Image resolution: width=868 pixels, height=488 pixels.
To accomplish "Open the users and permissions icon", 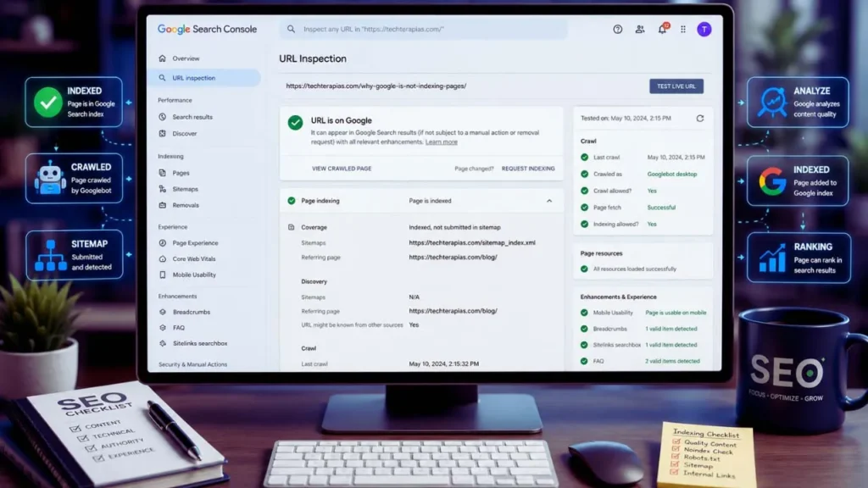I will pos(639,30).
